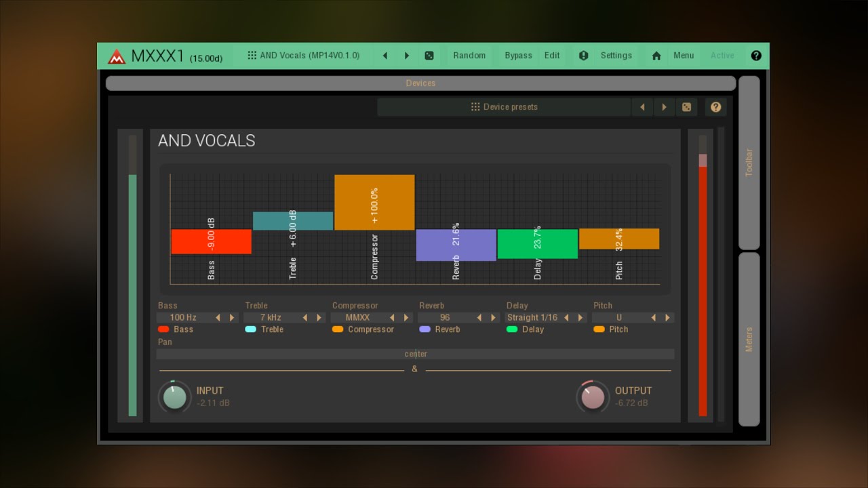The height and width of the screenshot is (488, 868).
Task: Click the INPUT gain knob
Action: [174, 397]
